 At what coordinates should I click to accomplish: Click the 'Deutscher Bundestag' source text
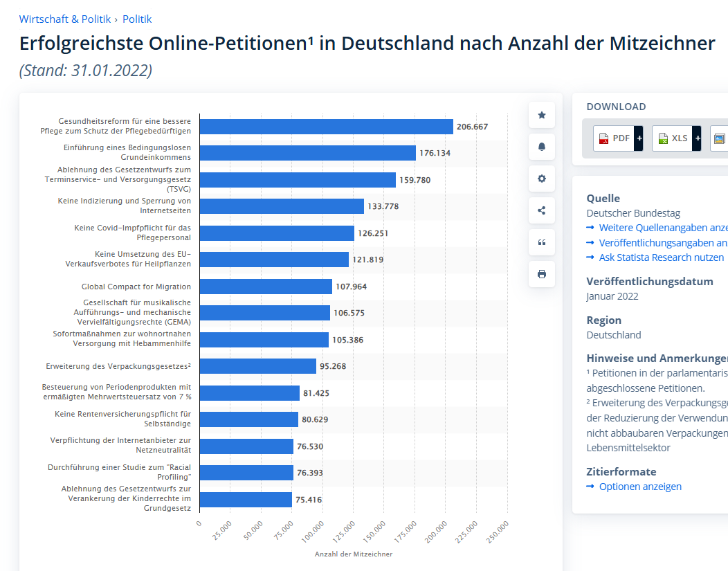point(633,213)
